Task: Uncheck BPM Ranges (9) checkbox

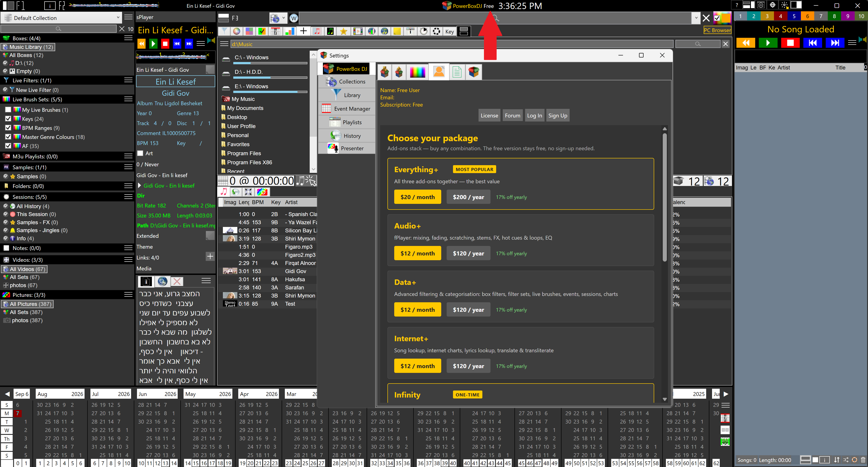Action: click(8, 128)
